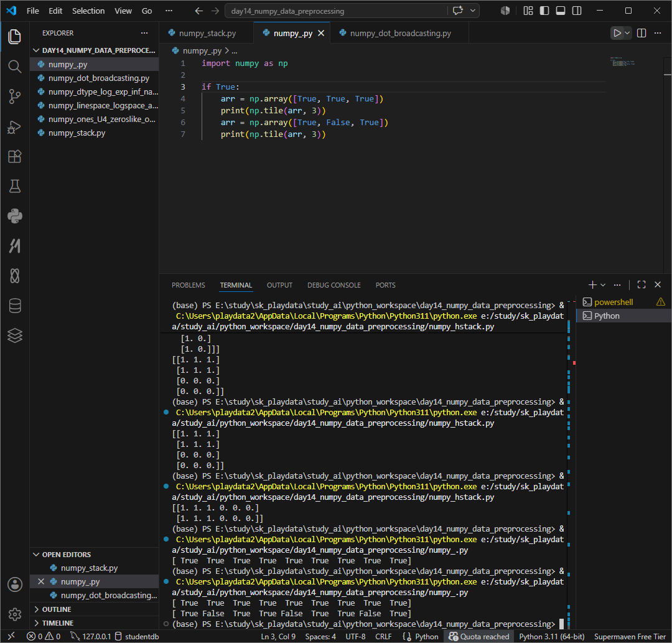Open the Extensions view
The height and width of the screenshot is (643, 672).
click(x=14, y=156)
